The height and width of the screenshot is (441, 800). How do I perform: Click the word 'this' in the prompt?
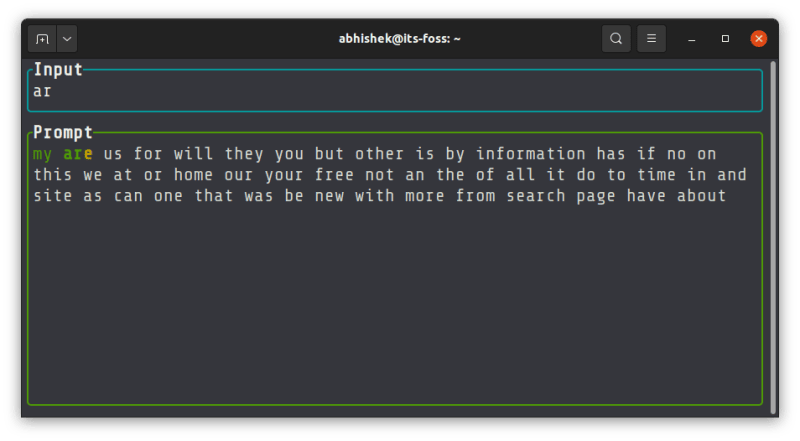pyautogui.click(x=53, y=175)
